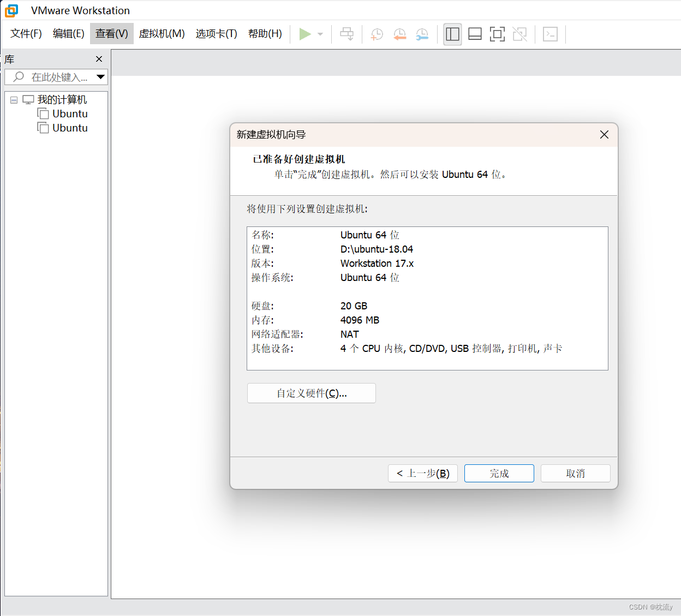Click the Unity mode toolbar icon
Image resolution: width=681 pixels, height=616 pixels.
point(520,34)
